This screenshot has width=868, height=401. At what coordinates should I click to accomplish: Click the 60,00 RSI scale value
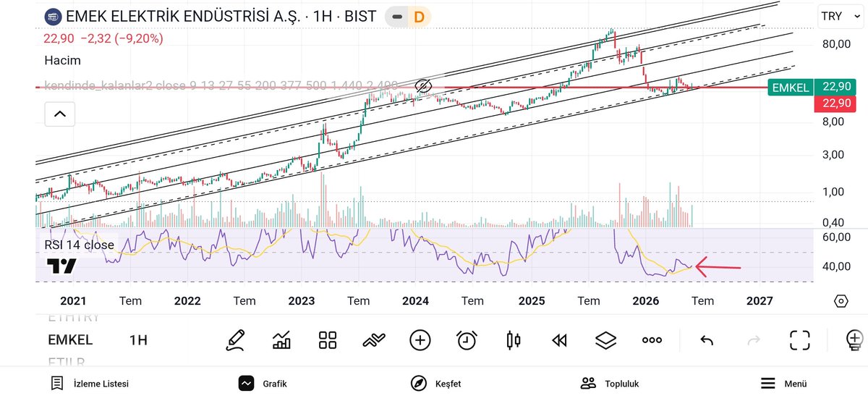pos(835,237)
